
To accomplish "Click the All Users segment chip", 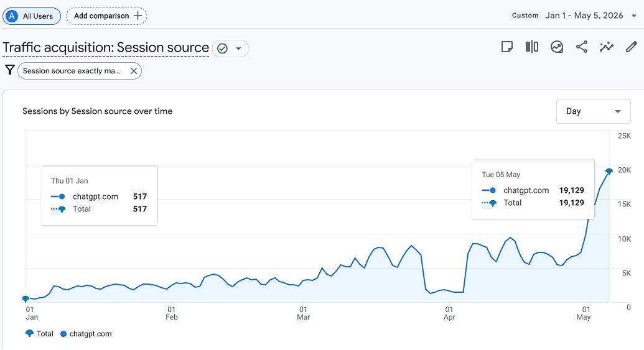I will (x=32, y=16).
